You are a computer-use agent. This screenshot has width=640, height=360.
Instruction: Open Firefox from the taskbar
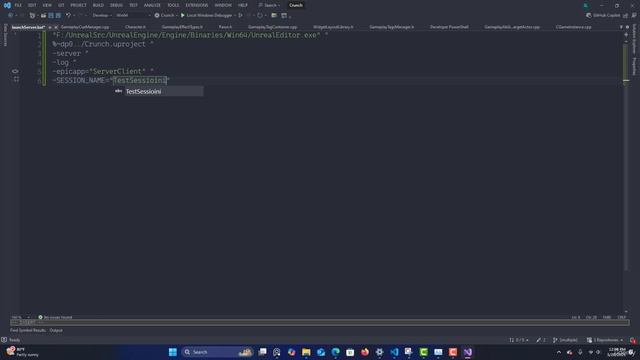pos(365,352)
